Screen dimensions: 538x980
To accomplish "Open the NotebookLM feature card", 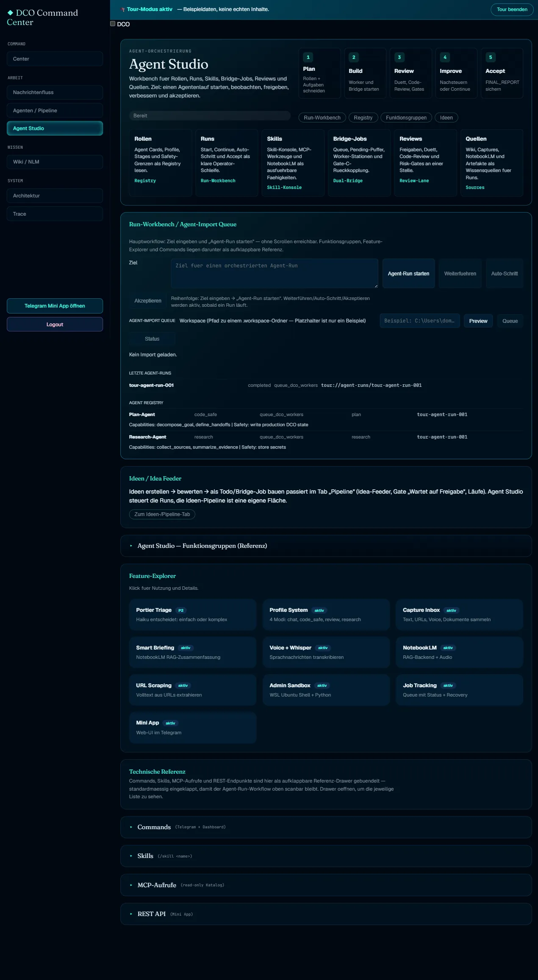I will [459, 652].
